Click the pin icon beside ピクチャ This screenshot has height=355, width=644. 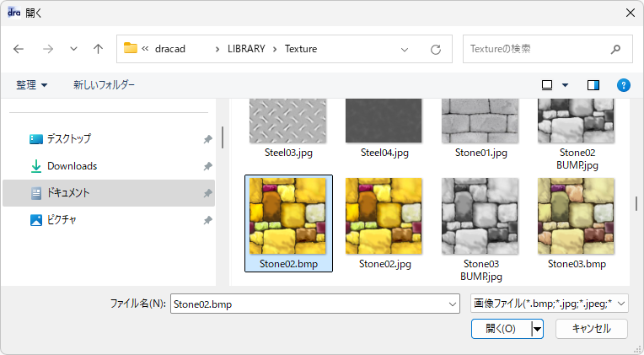(208, 220)
